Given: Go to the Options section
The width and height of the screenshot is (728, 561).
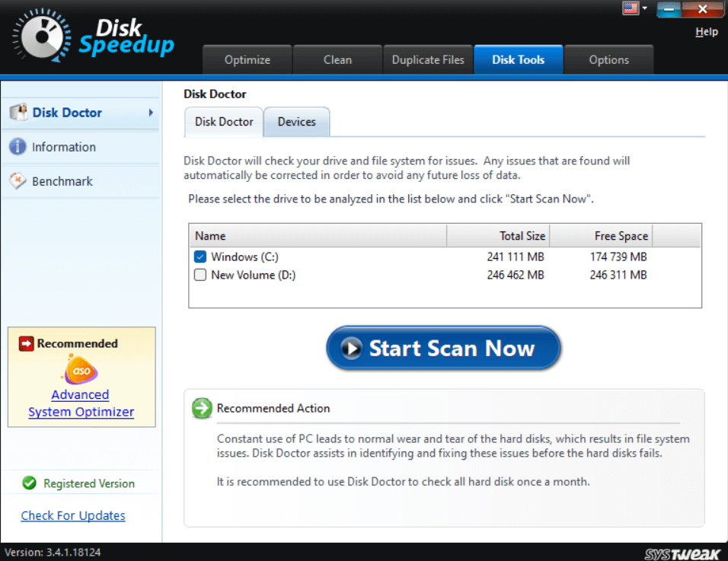Looking at the screenshot, I should (608, 59).
